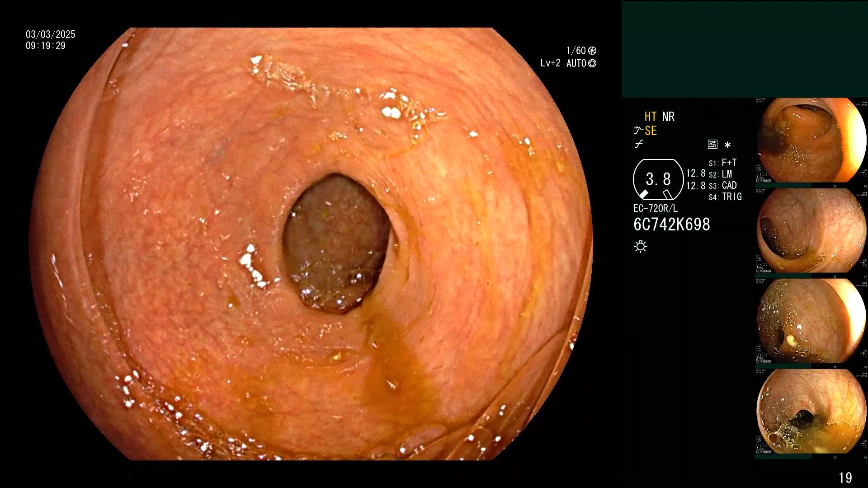
Task: Click the lower 12.8 diameter value
Action: (696, 186)
